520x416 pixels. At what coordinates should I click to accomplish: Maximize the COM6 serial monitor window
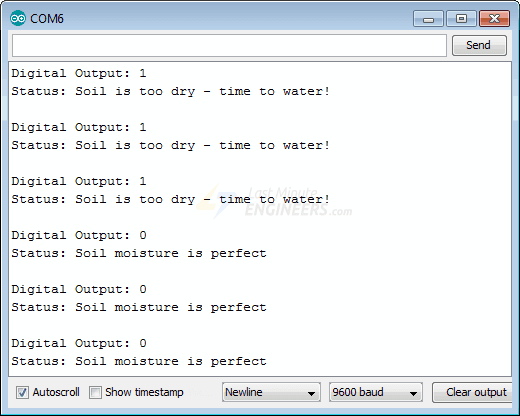[461, 19]
